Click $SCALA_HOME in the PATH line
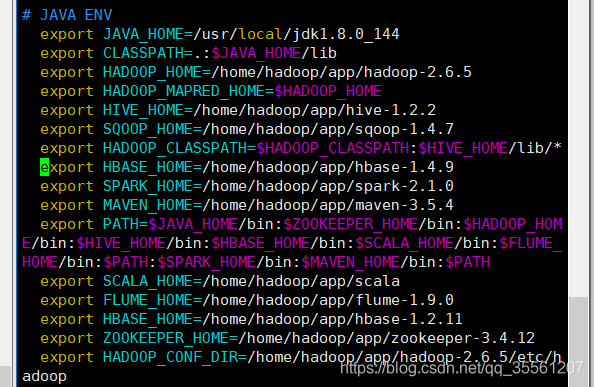 tap(405, 243)
